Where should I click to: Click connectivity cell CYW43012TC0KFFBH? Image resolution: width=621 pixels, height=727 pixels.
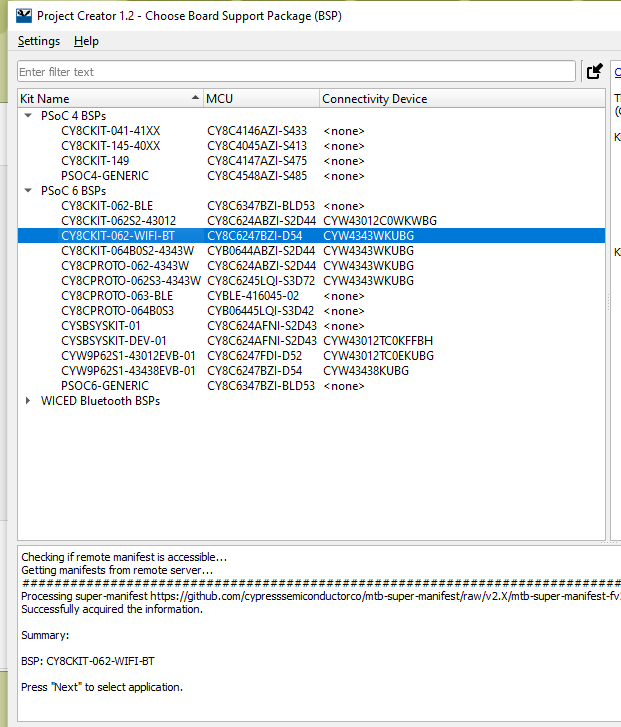[378, 341]
